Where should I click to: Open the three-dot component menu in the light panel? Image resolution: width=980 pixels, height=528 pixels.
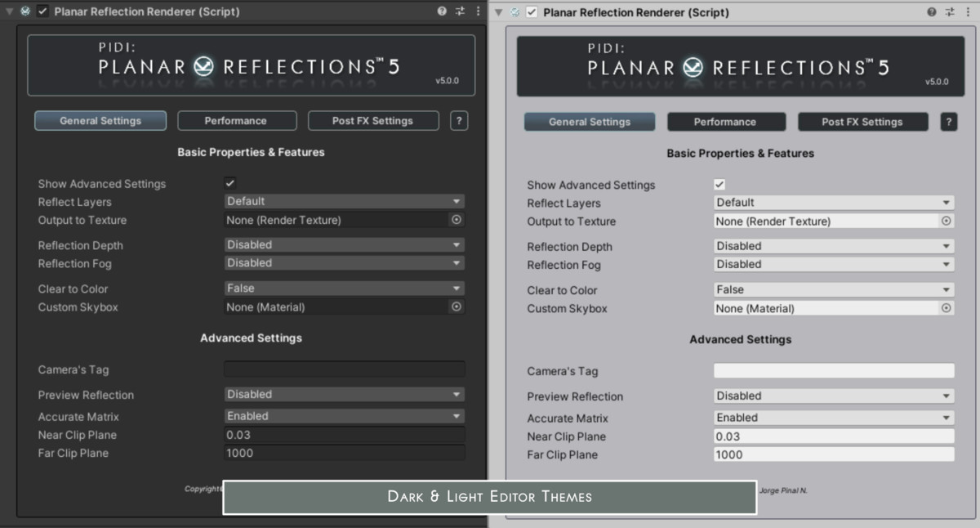click(x=968, y=12)
